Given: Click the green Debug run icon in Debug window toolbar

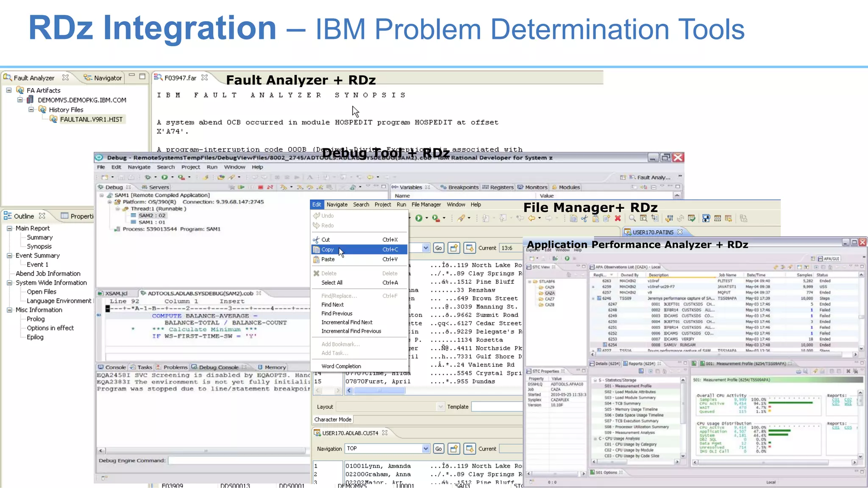Looking at the screenshot, I should pos(164,177).
